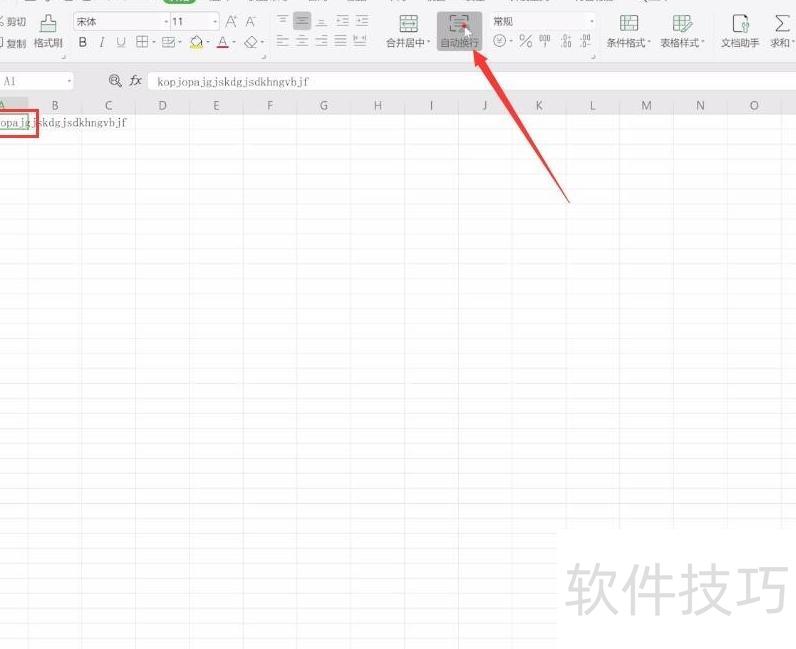Viewport: 796px width, 649px height.
Task: Increase font size with the larger A icon
Action: coord(231,22)
